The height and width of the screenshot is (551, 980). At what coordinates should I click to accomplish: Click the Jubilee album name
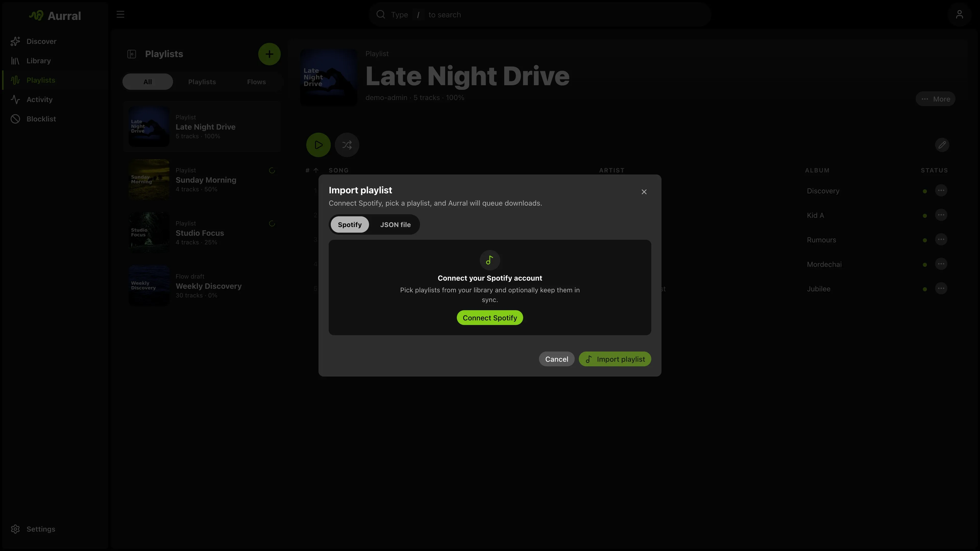818,289
